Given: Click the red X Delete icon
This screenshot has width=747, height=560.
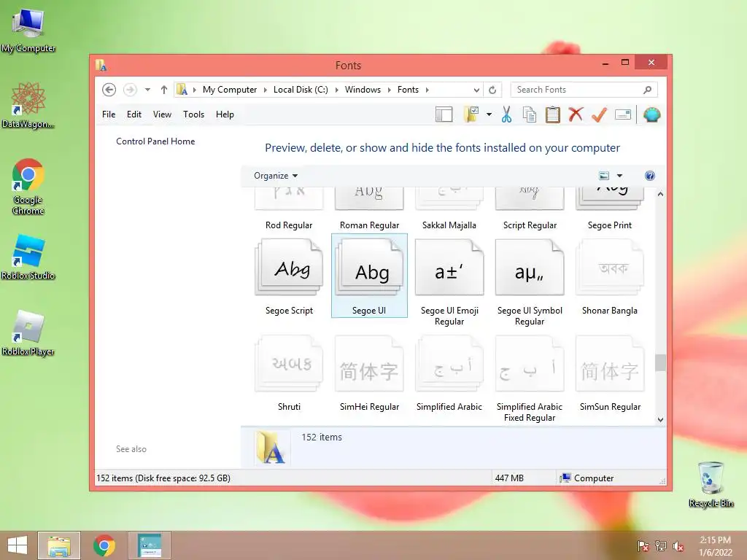Looking at the screenshot, I should click(x=576, y=114).
